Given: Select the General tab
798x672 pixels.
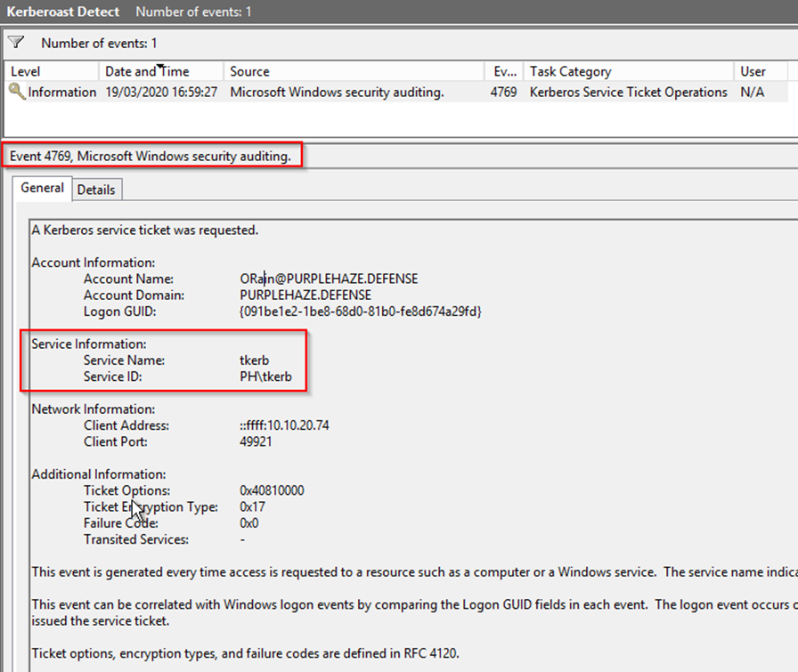Looking at the screenshot, I should (x=42, y=188).
